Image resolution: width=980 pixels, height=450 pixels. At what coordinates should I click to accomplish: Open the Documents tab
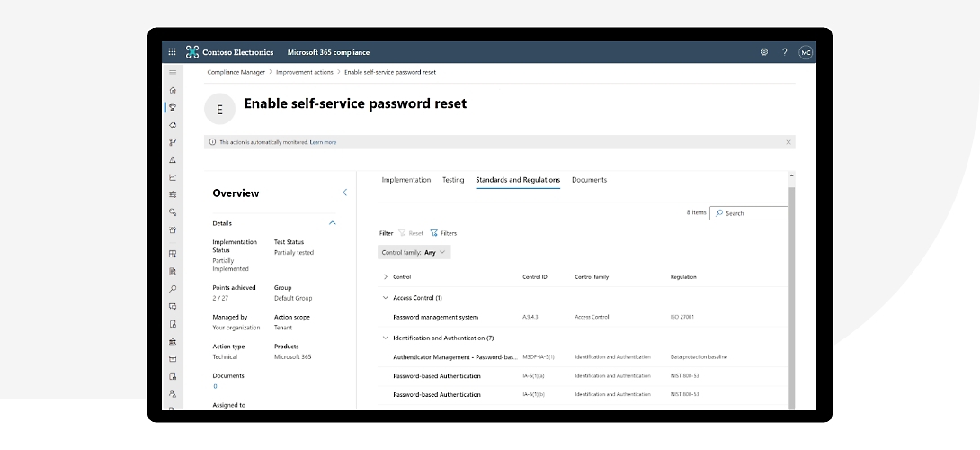point(589,180)
